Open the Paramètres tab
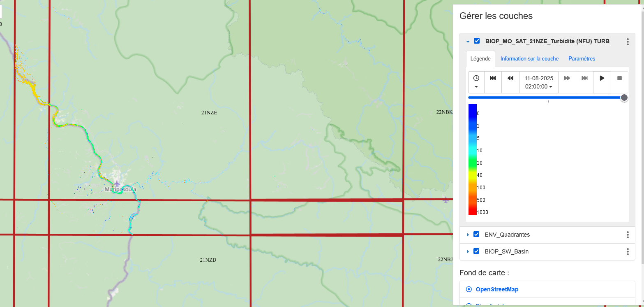The height and width of the screenshot is (307, 644). click(582, 59)
